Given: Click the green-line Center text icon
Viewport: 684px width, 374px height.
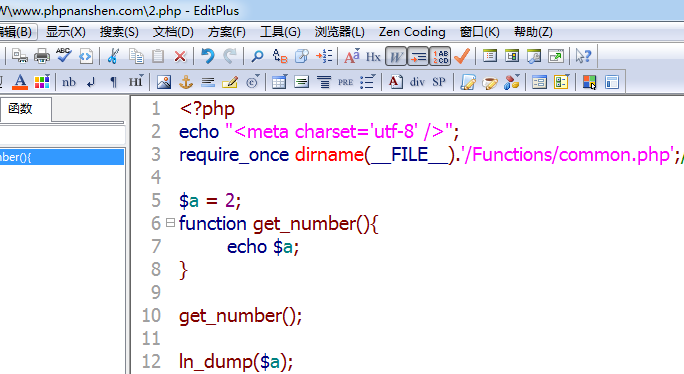Looking at the screenshot, I should pyautogui.click(x=301, y=82).
